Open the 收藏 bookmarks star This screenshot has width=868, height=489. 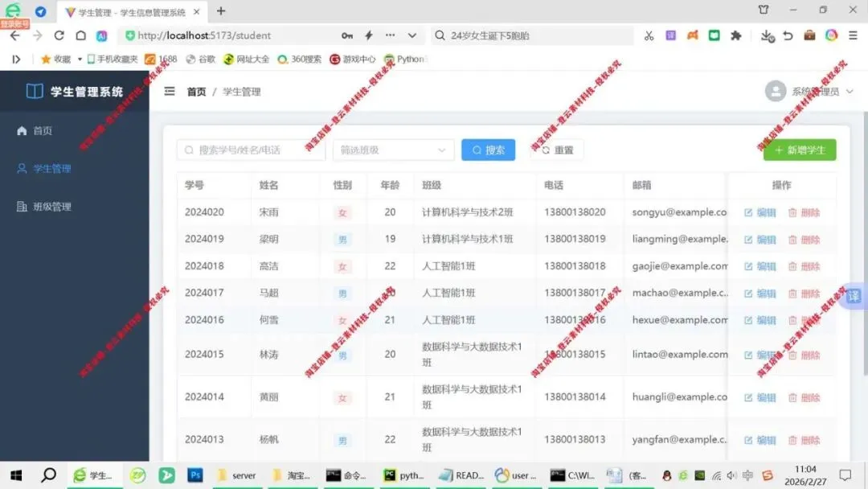point(56,60)
